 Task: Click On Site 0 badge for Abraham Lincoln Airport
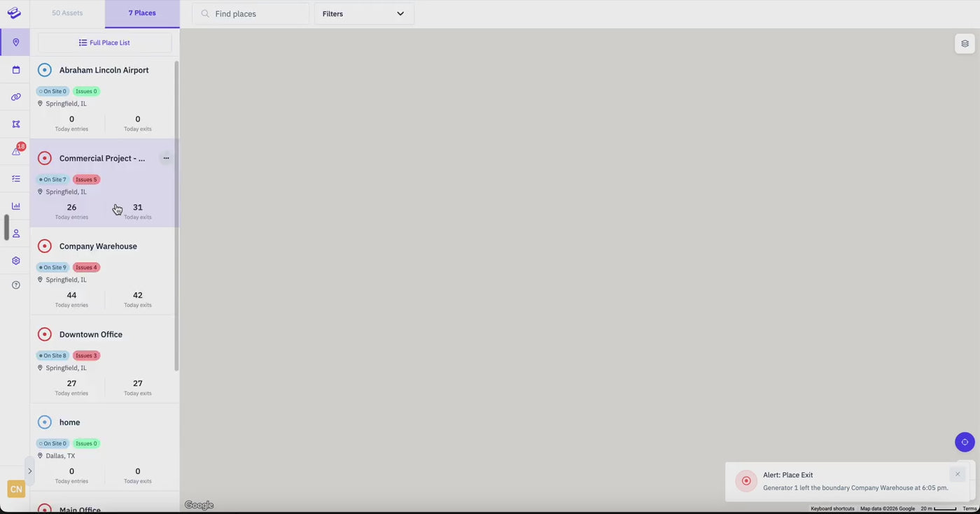tap(53, 91)
